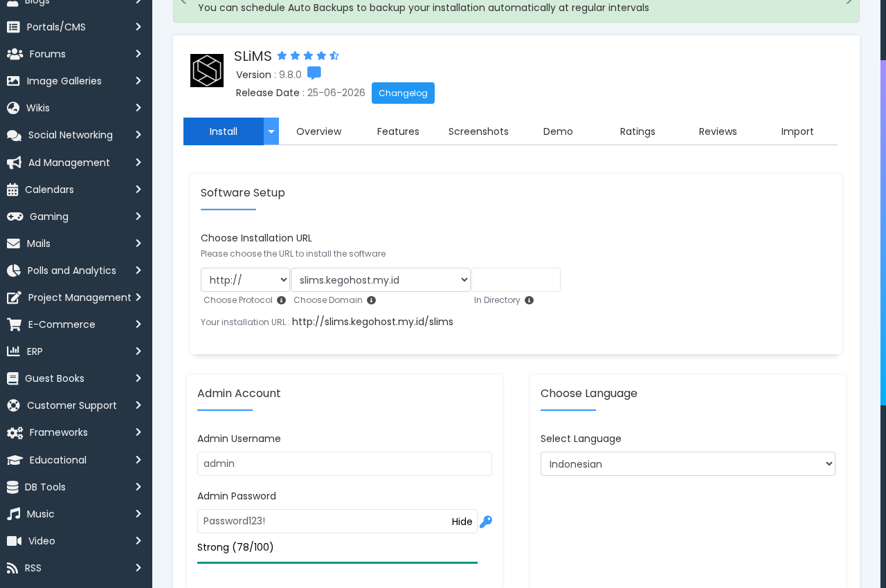Open the Ratings tab
The image size is (886, 588).
coord(638,131)
